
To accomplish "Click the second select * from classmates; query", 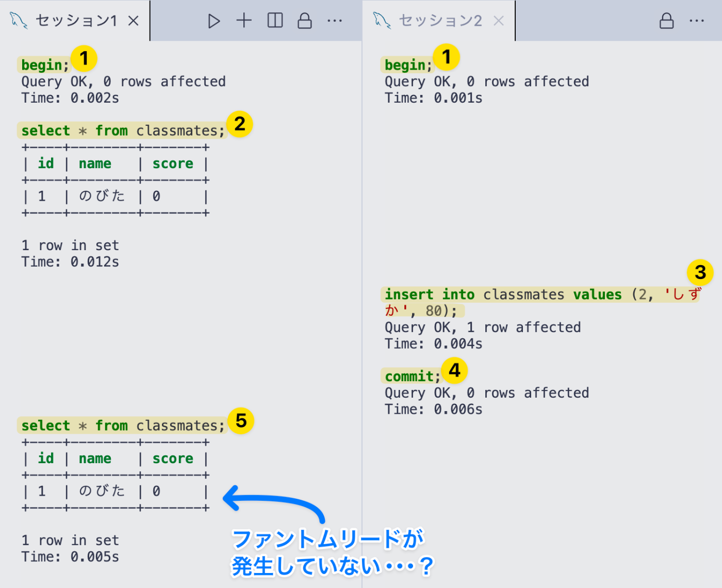I will tap(123, 426).
